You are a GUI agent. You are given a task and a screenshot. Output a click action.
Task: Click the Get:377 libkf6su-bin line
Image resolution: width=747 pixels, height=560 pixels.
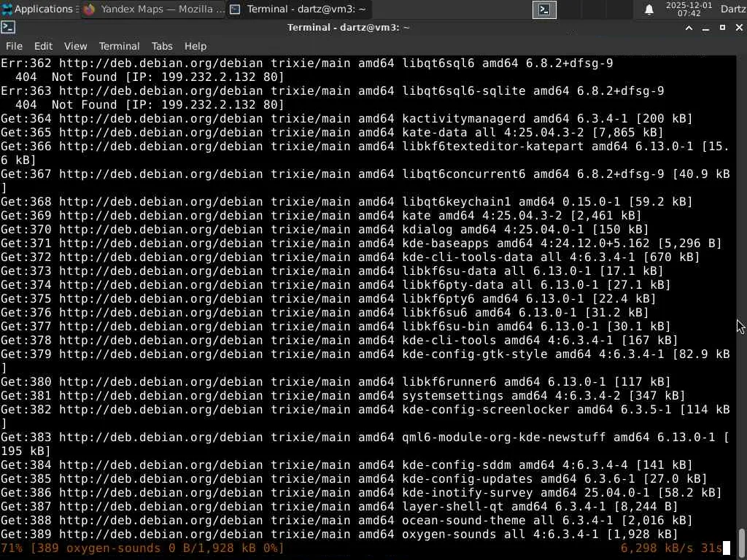(336, 326)
